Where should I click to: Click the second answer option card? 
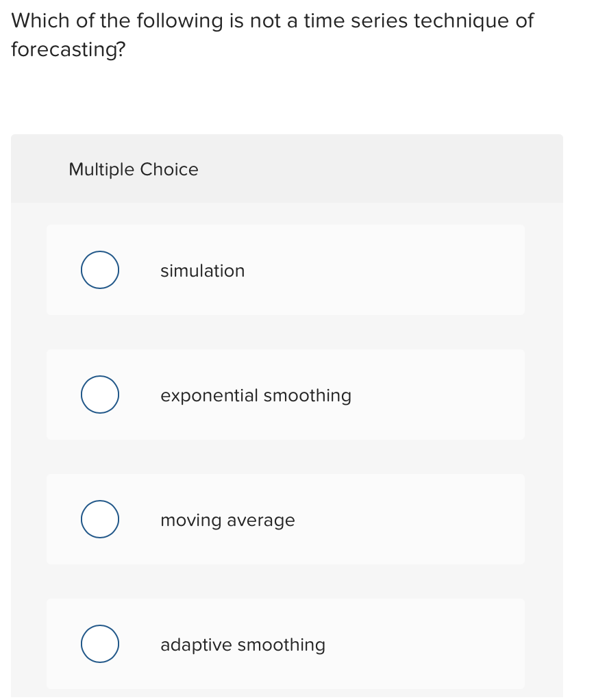click(286, 395)
